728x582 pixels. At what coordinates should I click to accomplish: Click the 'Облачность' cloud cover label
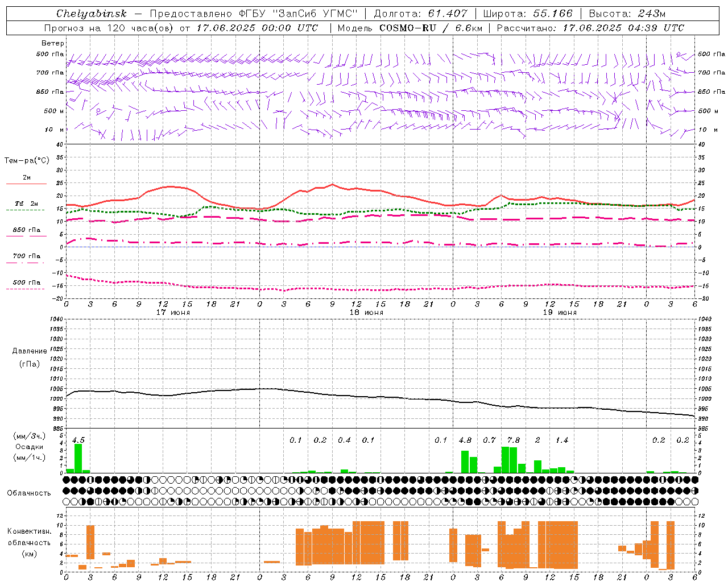29,493
